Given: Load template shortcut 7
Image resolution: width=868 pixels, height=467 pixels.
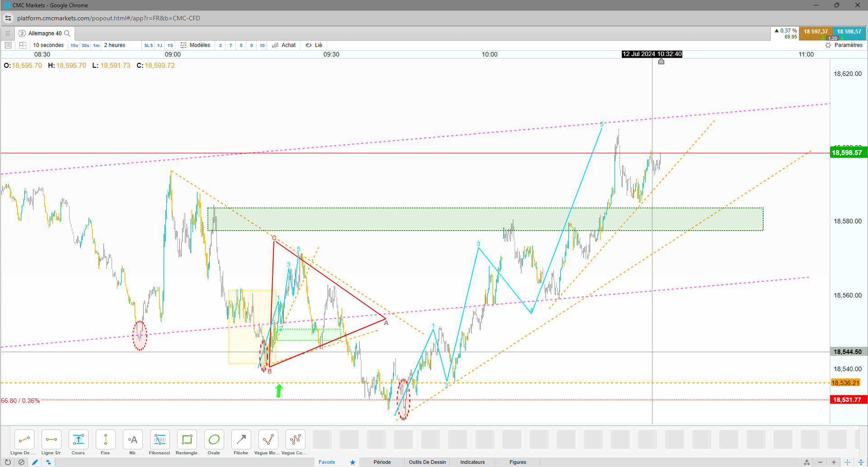Looking at the screenshot, I should coord(231,46).
